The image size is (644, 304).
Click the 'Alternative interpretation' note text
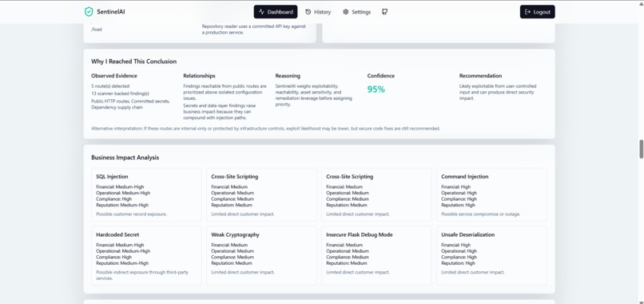point(265,128)
